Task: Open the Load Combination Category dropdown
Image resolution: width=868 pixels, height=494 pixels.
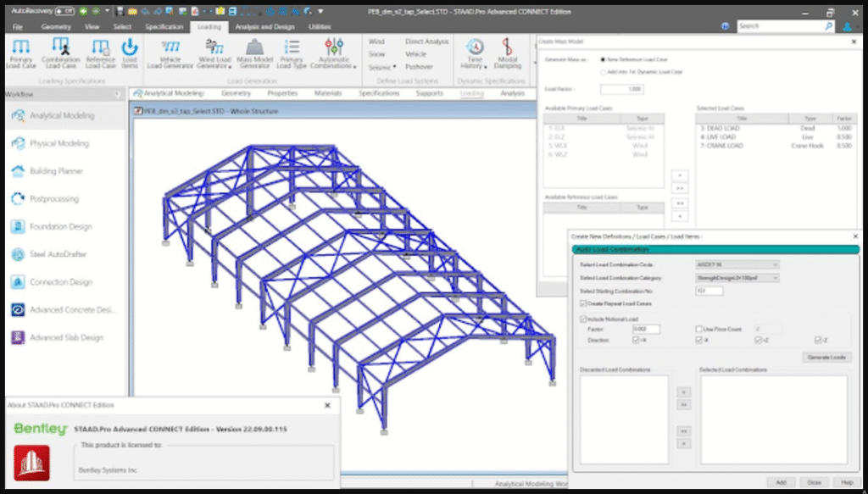Action: (737, 278)
